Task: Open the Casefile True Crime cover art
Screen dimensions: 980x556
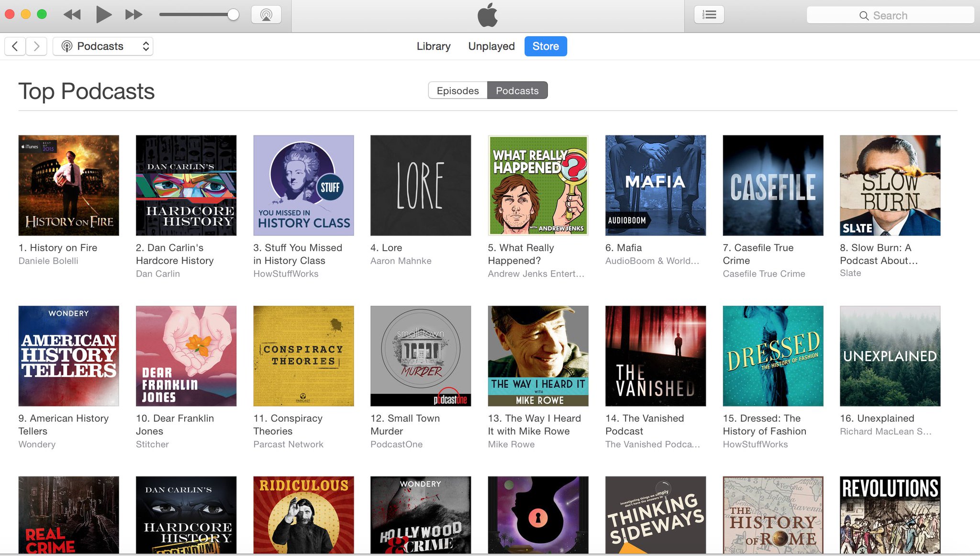Action: [x=773, y=185]
